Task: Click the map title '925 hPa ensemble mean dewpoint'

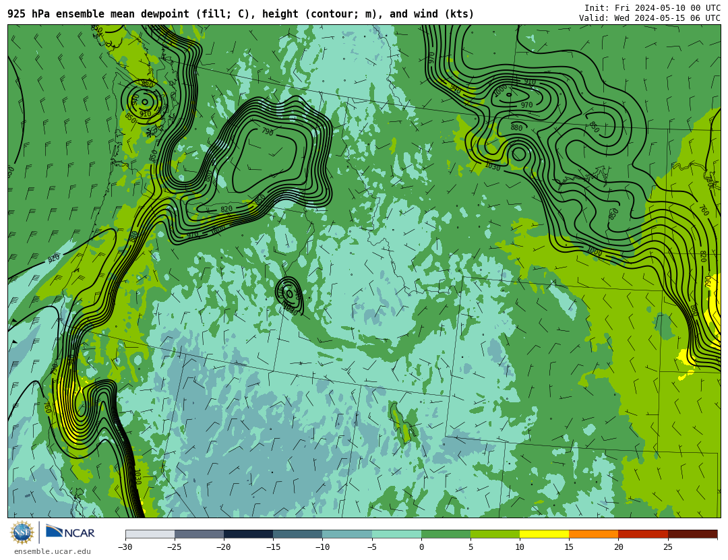Action: pyautogui.click(x=98, y=14)
